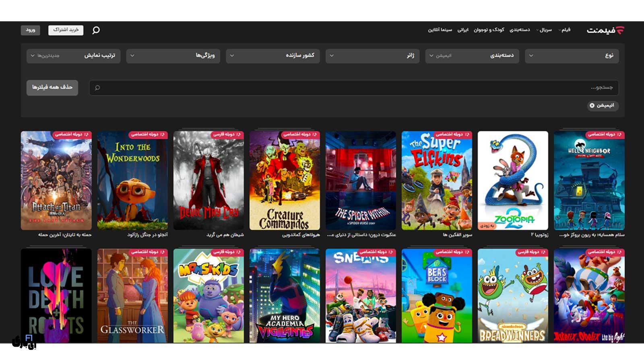Image resolution: width=644 pixels, height=362 pixels.
Task: Open the Creature Commandos poster
Action: tap(285, 180)
